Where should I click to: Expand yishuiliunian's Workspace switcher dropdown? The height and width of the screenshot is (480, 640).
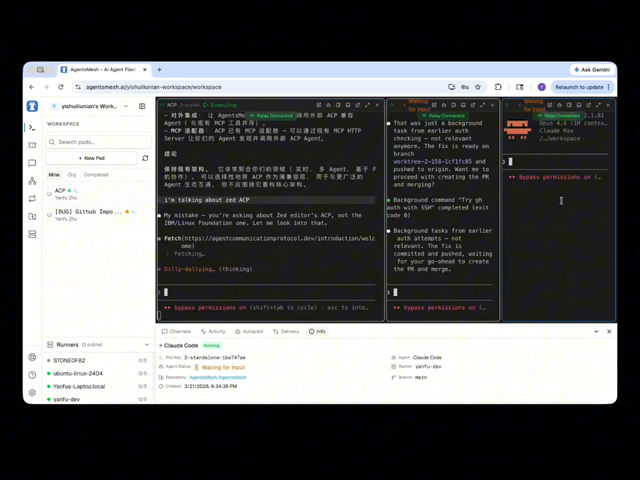point(126,106)
